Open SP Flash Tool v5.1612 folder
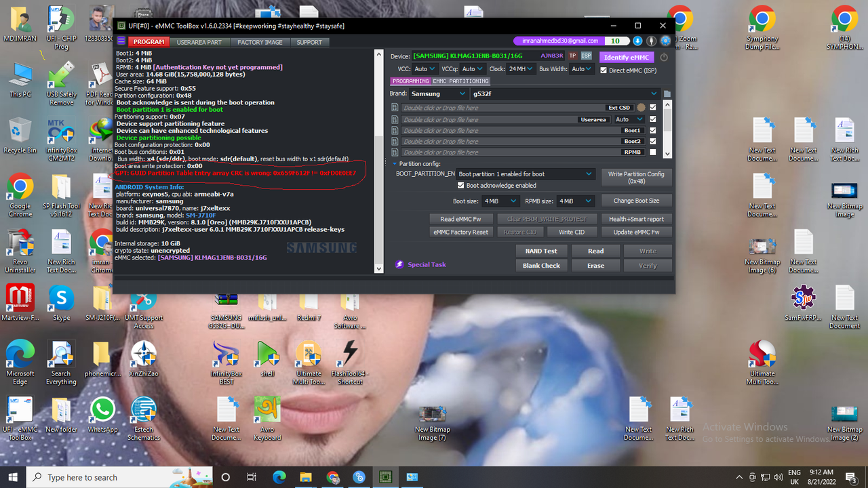868x488 pixels. pyautogui.click(x=61, y=195)
